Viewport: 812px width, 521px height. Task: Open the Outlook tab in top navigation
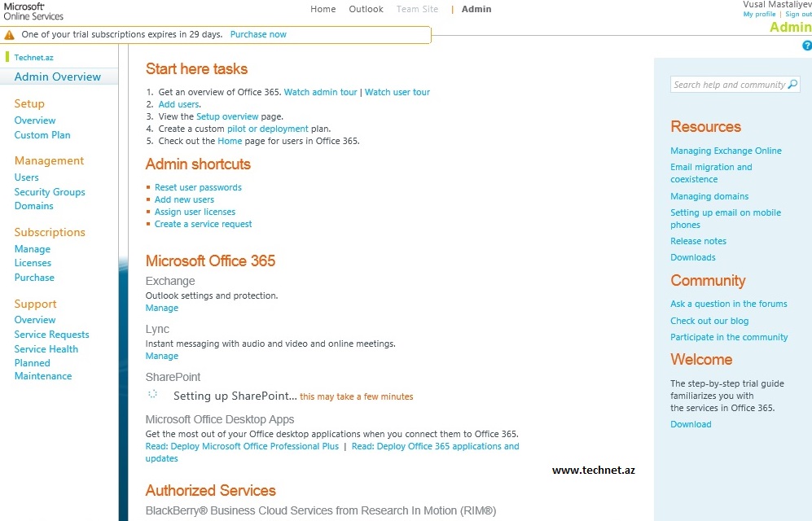(366, 9)
